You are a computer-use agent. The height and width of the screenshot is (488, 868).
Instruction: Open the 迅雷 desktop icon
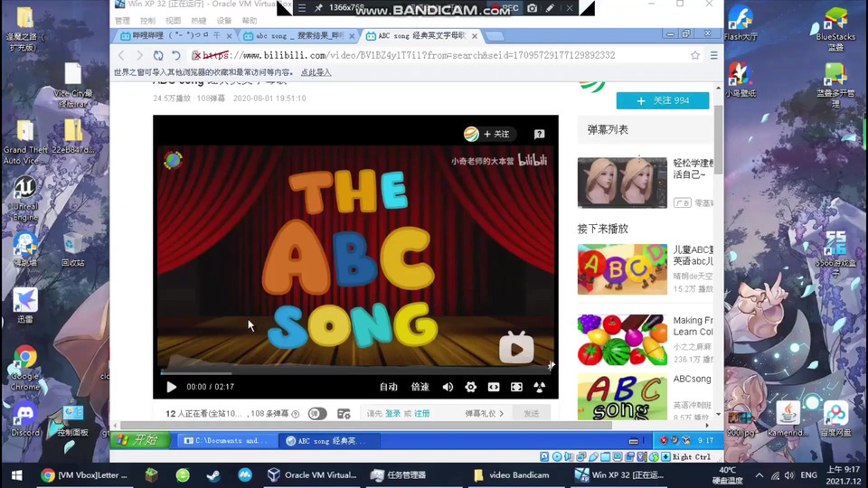click(x=25, y=305)
